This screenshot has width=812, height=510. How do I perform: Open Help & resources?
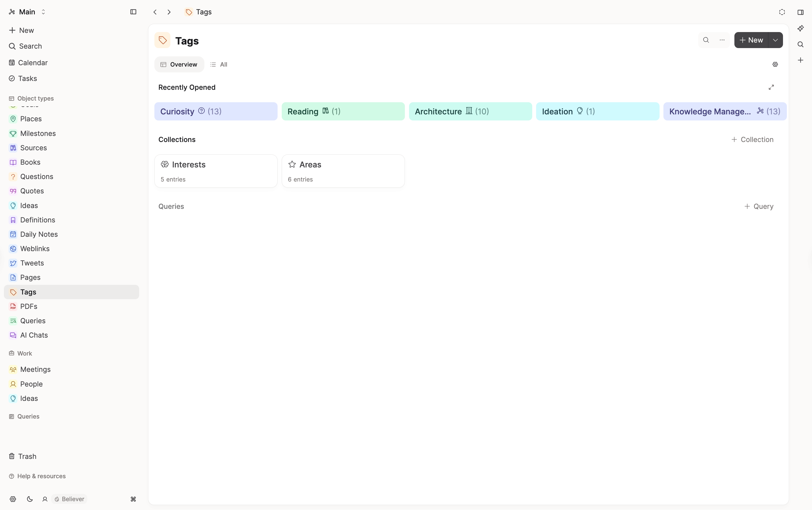pos(38,476)
